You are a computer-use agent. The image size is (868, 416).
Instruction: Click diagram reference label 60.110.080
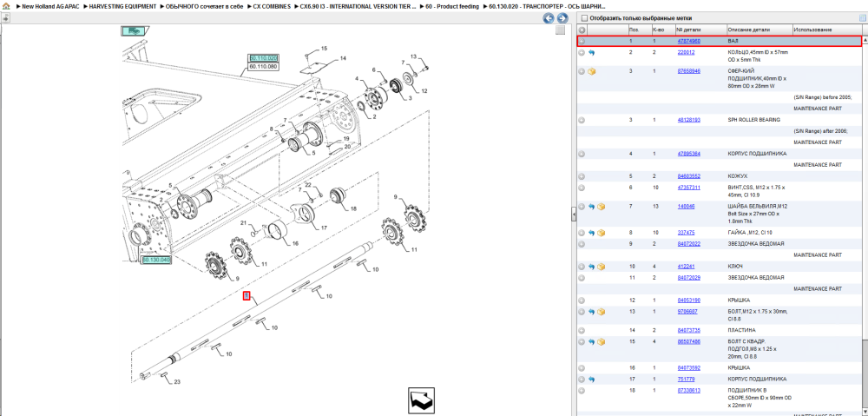tap(263, 66)
